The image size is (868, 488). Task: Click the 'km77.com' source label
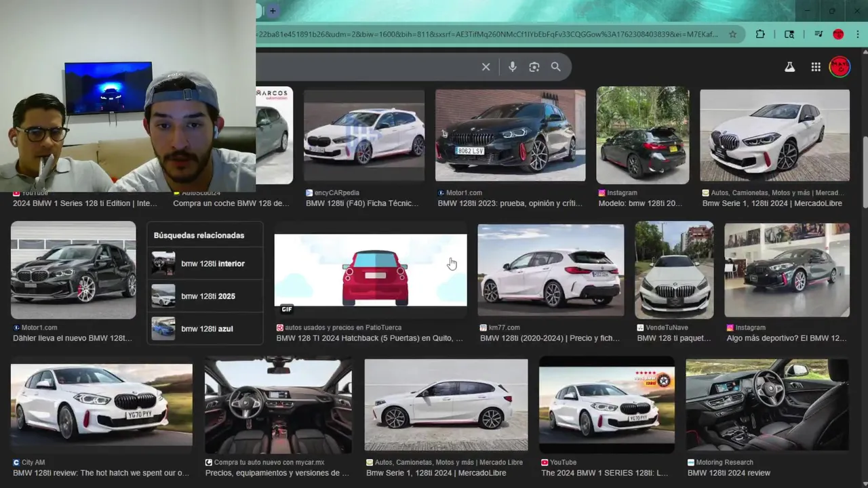504,327
